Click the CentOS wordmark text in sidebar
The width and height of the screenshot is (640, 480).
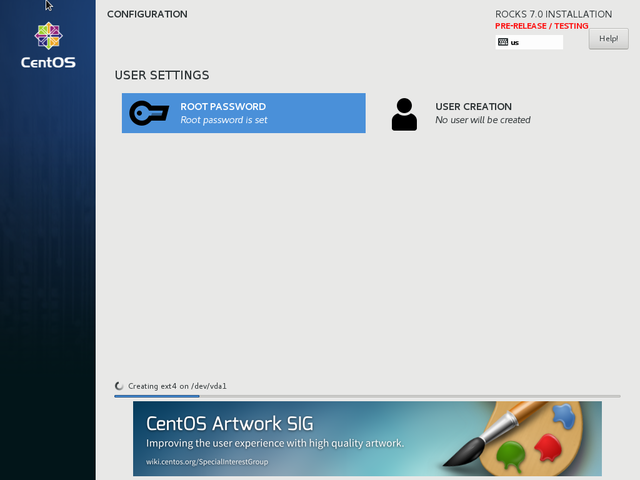[x=48, y=62]
